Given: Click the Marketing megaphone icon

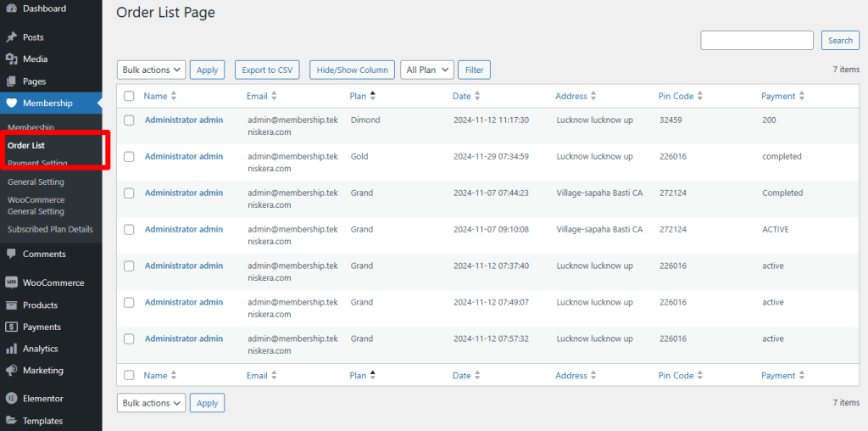Looking at the screenshot, I should [x=11, y=371].
